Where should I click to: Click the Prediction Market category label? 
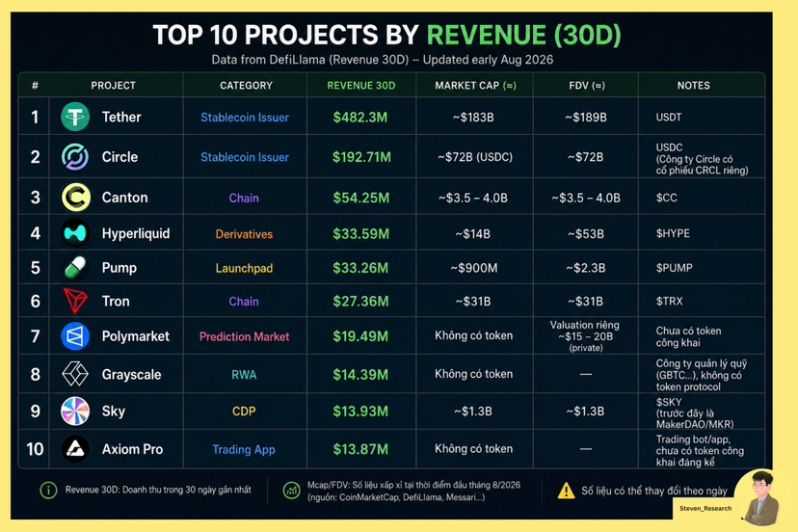click(x=244, y=336)
